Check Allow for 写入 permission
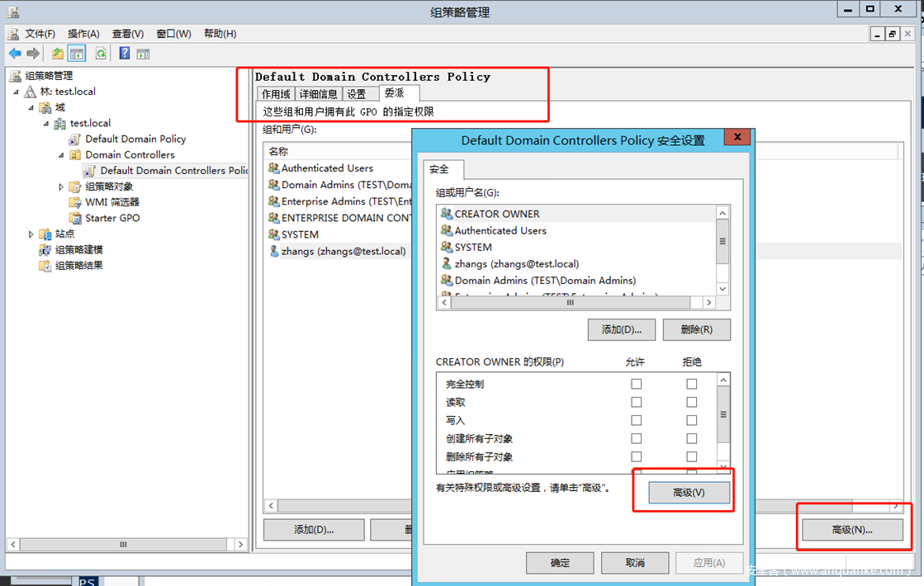 pos(636,420)
